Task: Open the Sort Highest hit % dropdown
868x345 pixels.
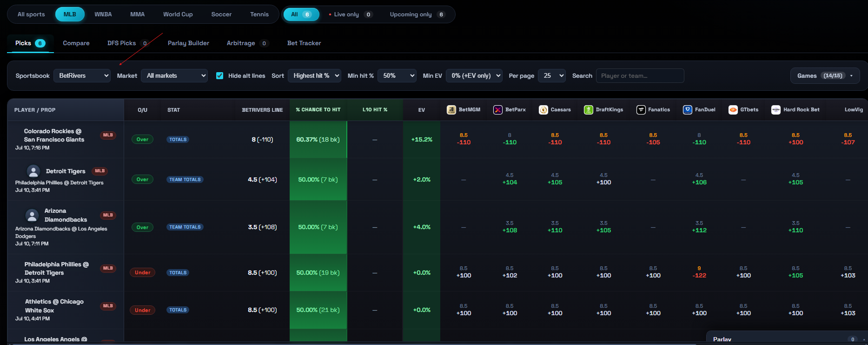Action: [314, 75]
